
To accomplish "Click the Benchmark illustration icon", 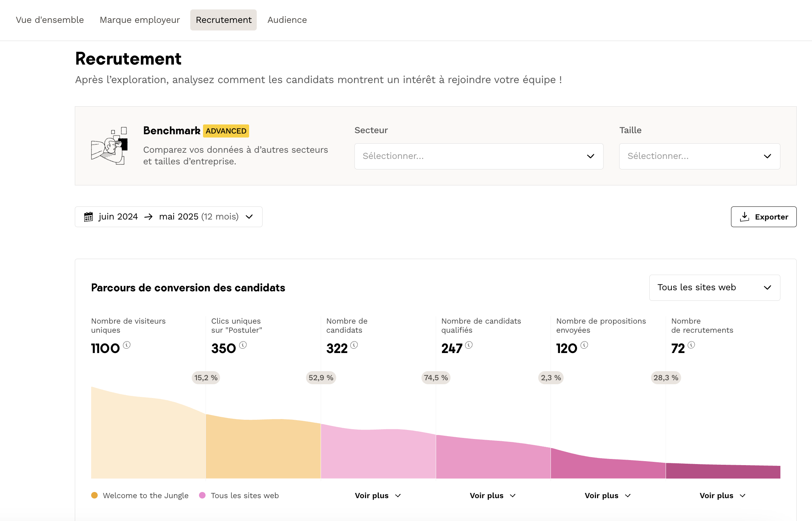I will point(109,146).
